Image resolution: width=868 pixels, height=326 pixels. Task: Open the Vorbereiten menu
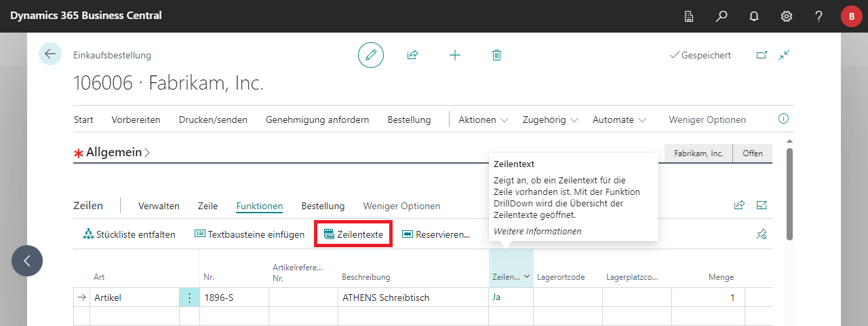tap(136, 120)
